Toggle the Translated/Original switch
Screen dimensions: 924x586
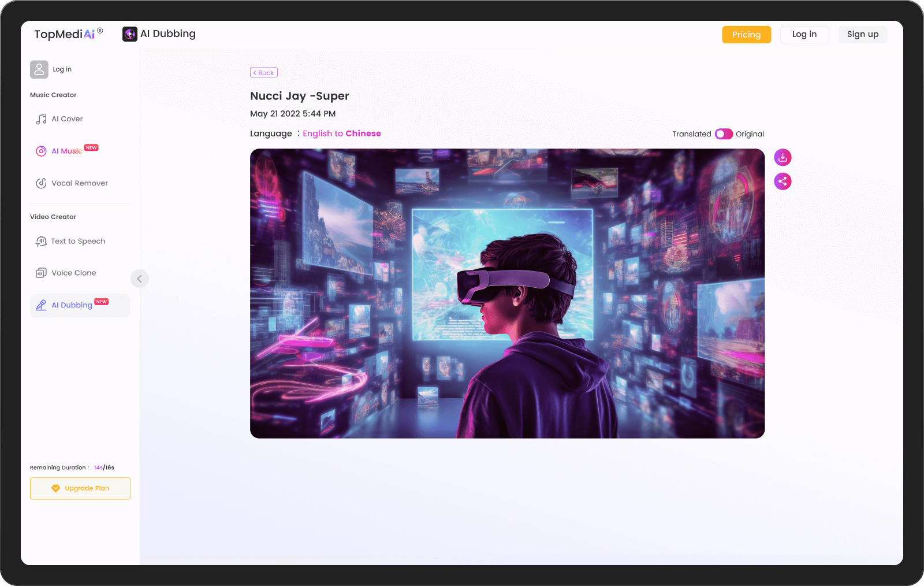click(x=724, y=134)
